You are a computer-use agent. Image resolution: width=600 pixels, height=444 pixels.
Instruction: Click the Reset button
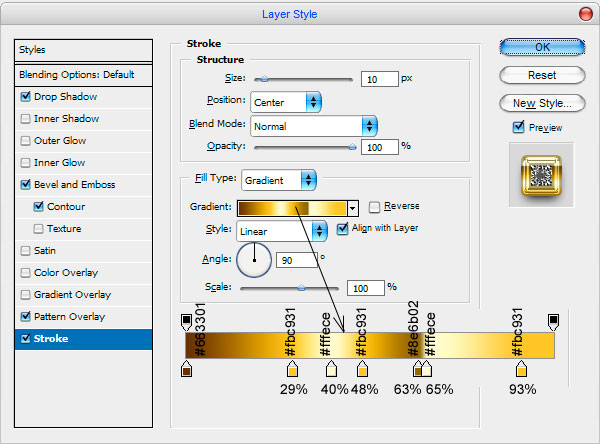click(x=542, y=75)
